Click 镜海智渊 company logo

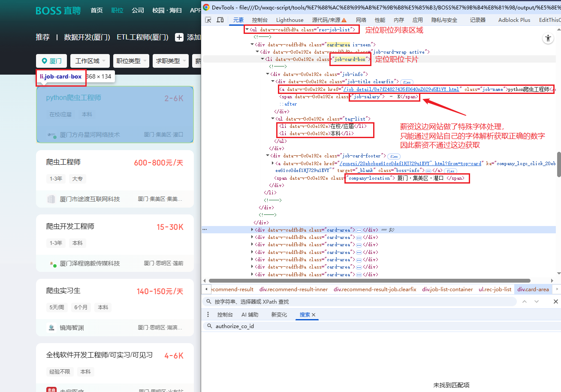51,328
